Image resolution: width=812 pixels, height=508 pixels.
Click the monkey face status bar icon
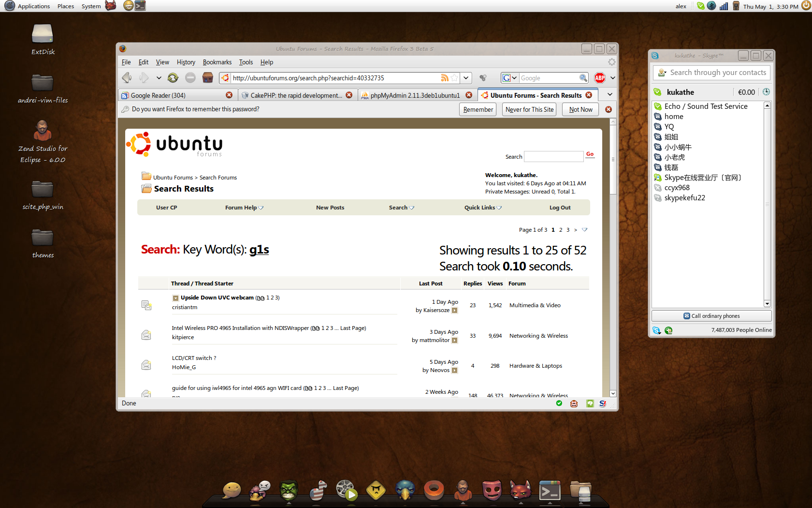574,403
